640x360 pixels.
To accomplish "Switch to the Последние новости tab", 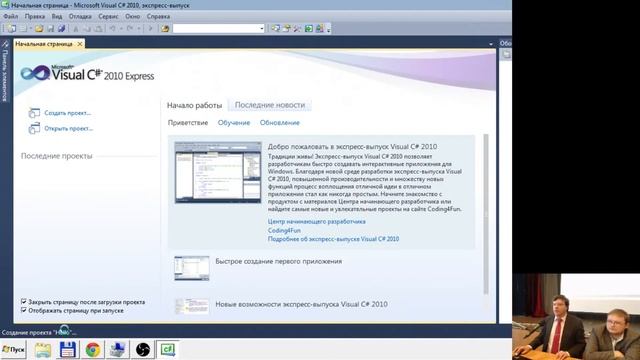I will 270,105.
